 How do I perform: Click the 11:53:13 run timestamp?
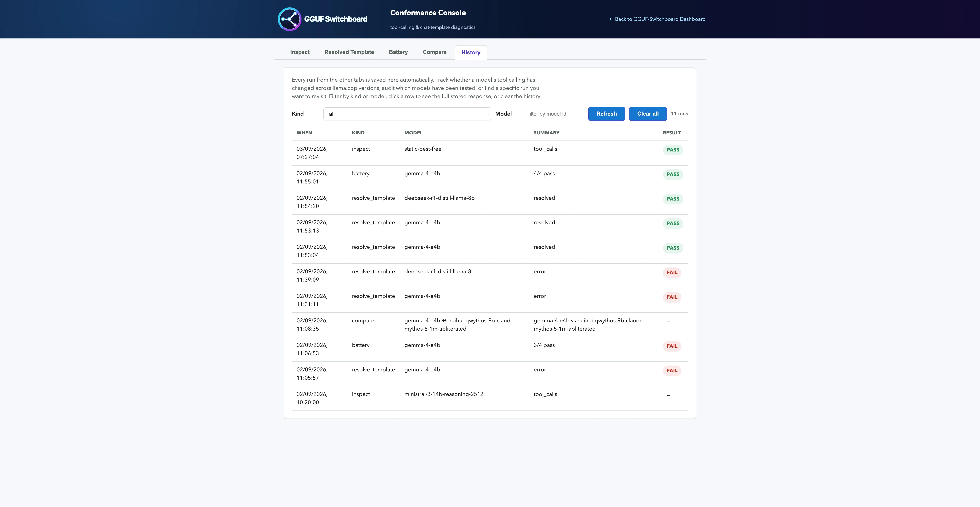point(312,226)
